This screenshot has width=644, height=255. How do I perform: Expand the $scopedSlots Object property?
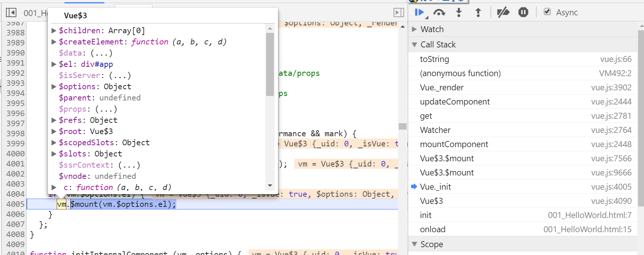click(x=54, y=142)
